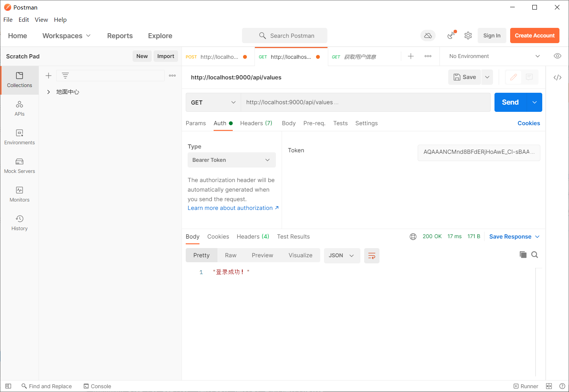Screen dimensions: 569x392
Task: Switch to response Headers (4) tab
Action: coord(253,237)
